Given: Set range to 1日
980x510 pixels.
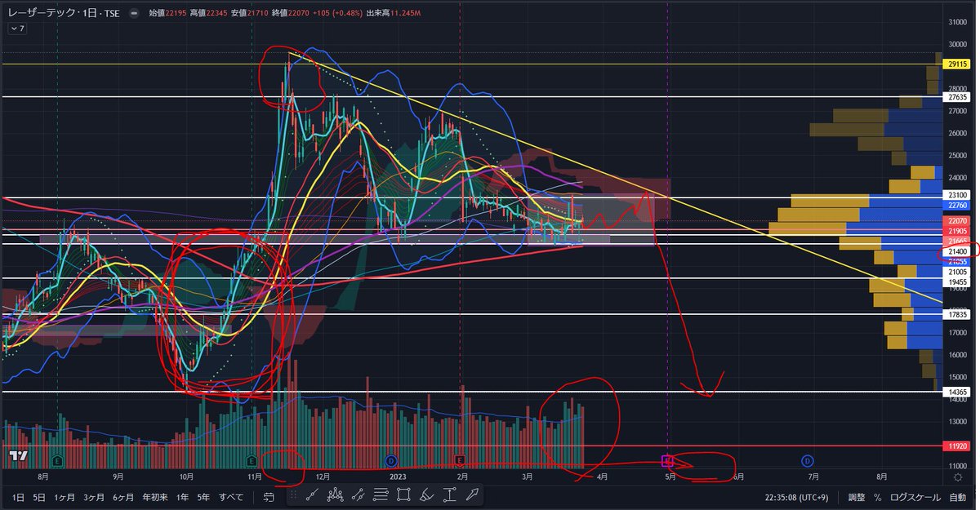Looking at the screenshot, I should point(16,496).
